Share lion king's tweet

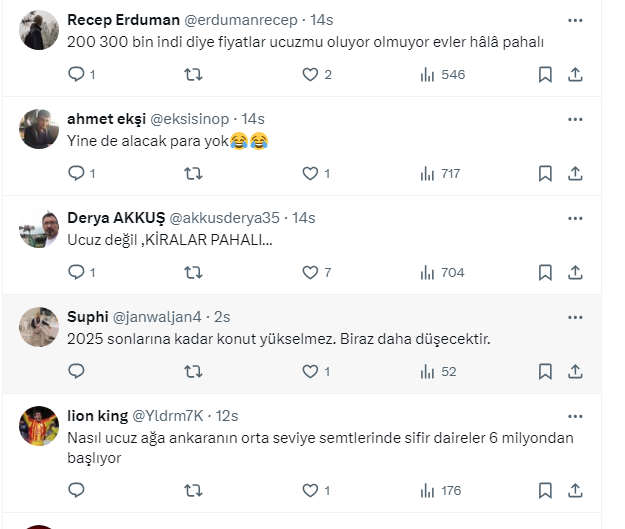[575, 490]
